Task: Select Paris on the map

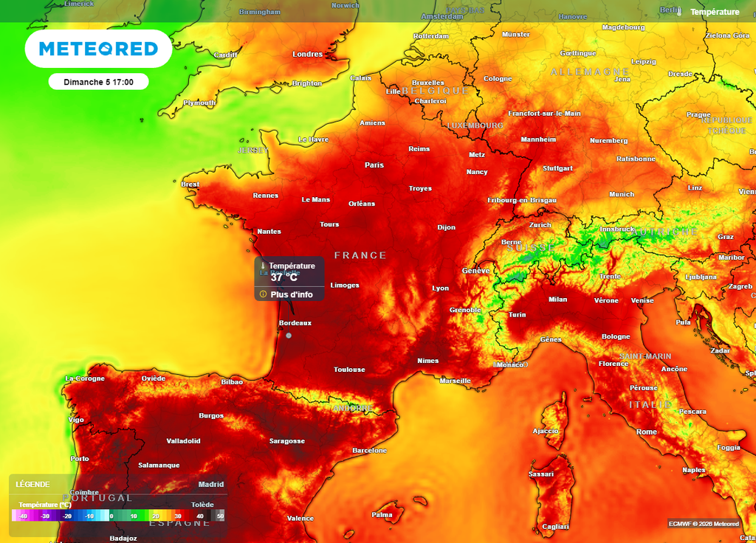Action: pyautogui.click(x=374, y=165)
